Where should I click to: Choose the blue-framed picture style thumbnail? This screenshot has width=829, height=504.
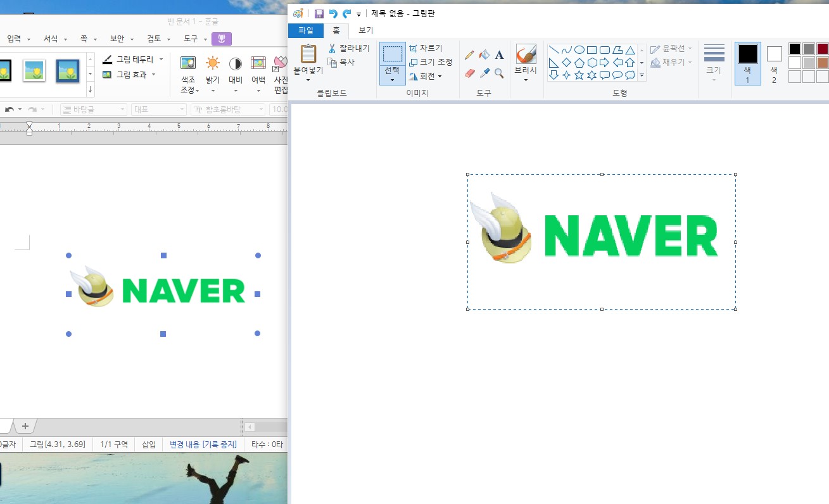[x=67, y=71]
